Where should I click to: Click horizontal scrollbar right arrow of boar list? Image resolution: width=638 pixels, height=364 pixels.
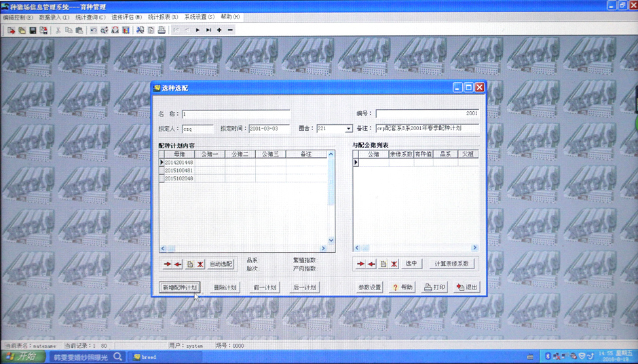pos(475,248)
